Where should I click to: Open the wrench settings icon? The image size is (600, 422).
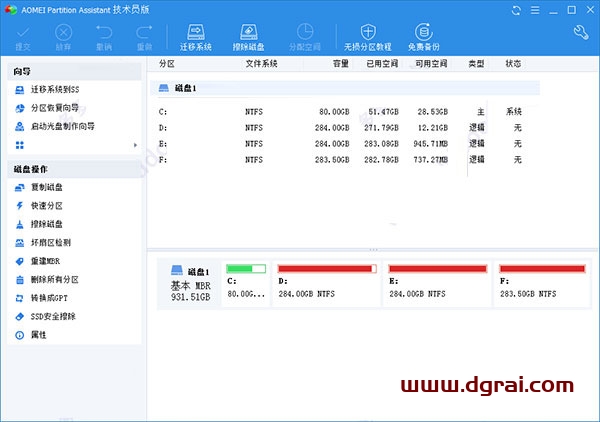[x=580, y=33]
